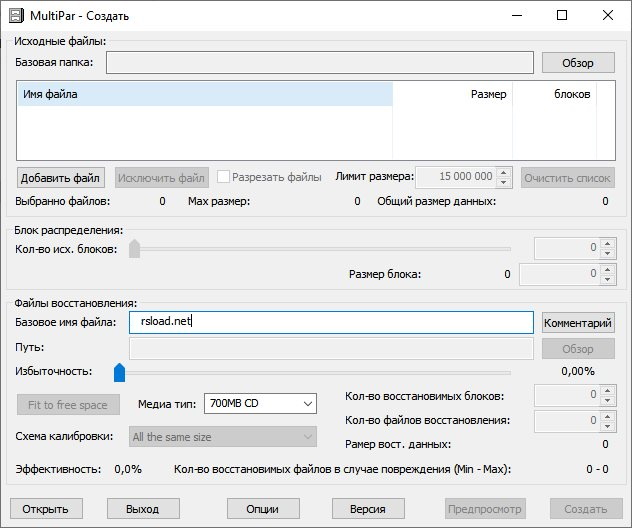The image size is (632, 528).
Task: Toggle the 'Разрезать файлы' checkbox
Action: [224, 177]
